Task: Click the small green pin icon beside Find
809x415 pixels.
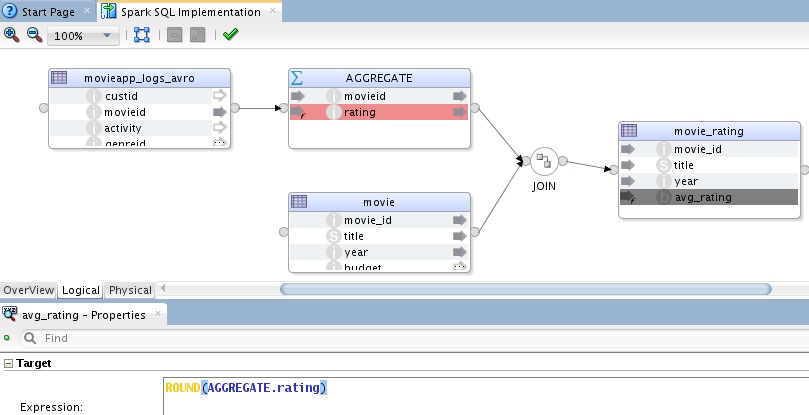Action: [x=7, y=338]
